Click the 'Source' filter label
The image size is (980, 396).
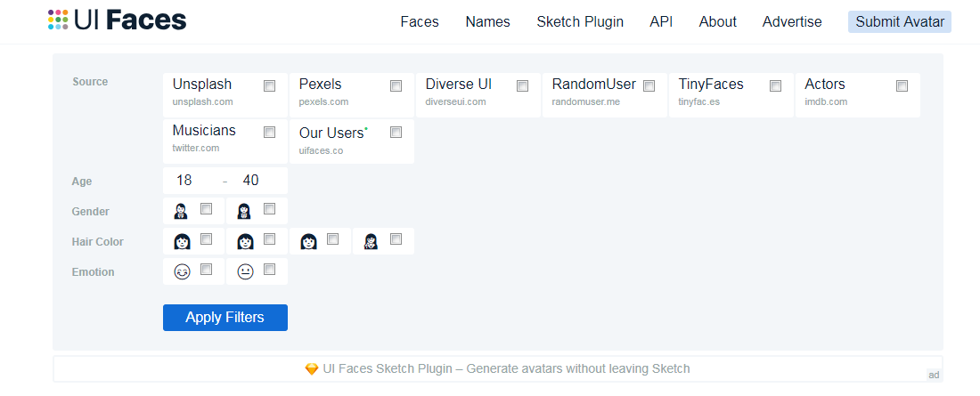coord(90,82)
